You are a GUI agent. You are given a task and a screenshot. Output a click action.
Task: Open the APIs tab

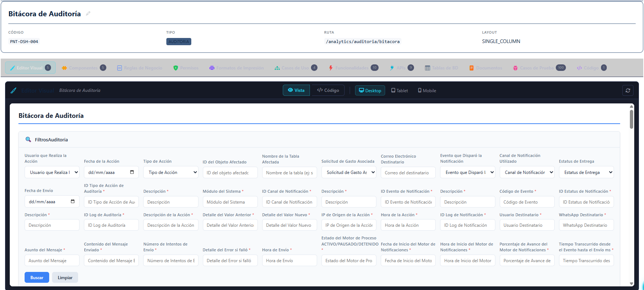pos(401,68)
